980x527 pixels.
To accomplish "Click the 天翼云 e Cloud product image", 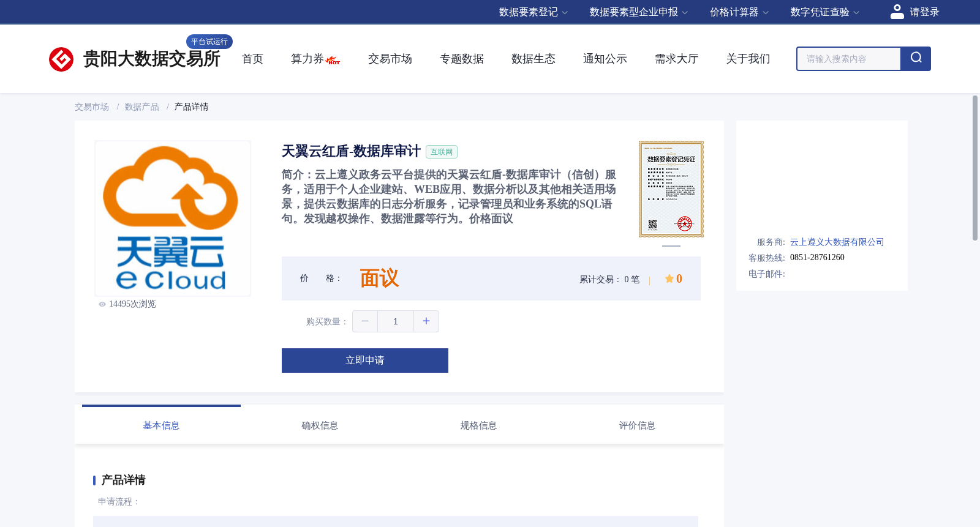I will click(173, 219).
